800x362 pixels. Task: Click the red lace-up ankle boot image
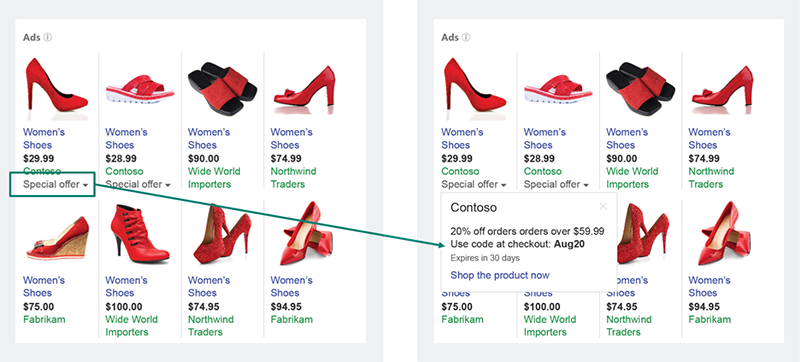[x=139, y=233]
